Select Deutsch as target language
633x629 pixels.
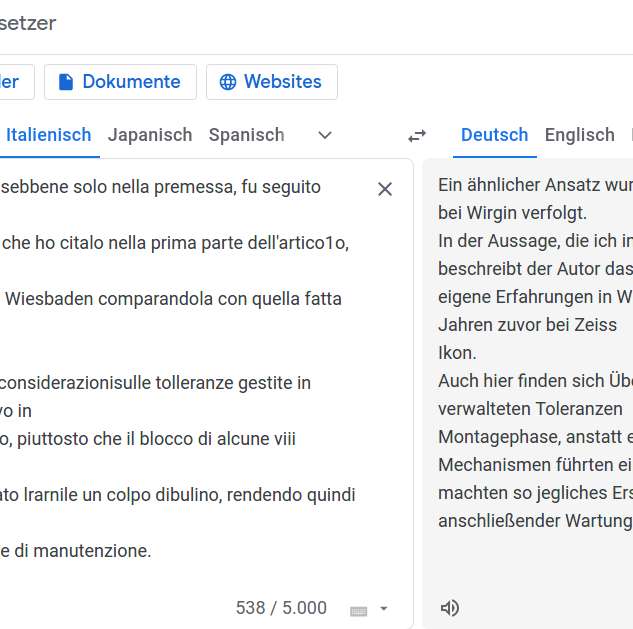tap(494, 135)
